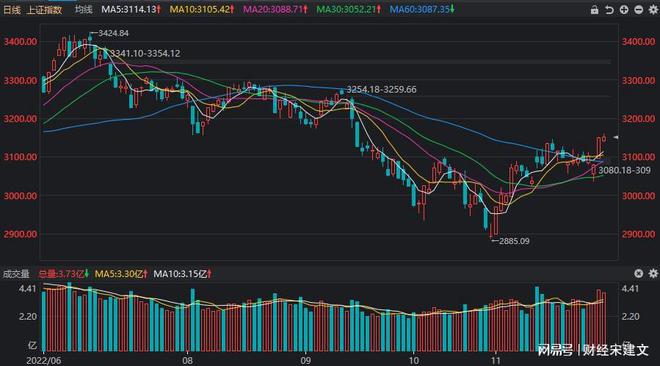Click the 3424.84 high price annotation

click(x=113, y=33)
